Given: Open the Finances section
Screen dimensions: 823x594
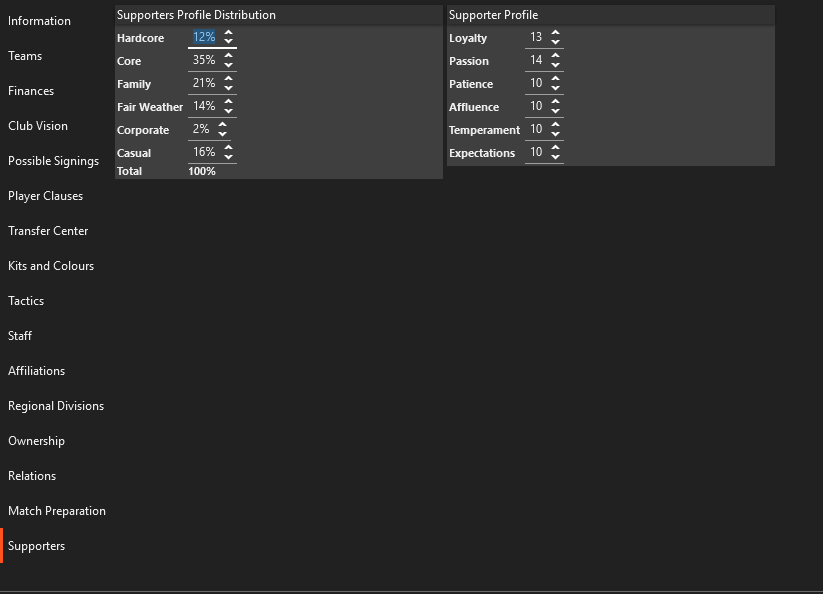Looking at the screenshot, I should pos(31,91).
